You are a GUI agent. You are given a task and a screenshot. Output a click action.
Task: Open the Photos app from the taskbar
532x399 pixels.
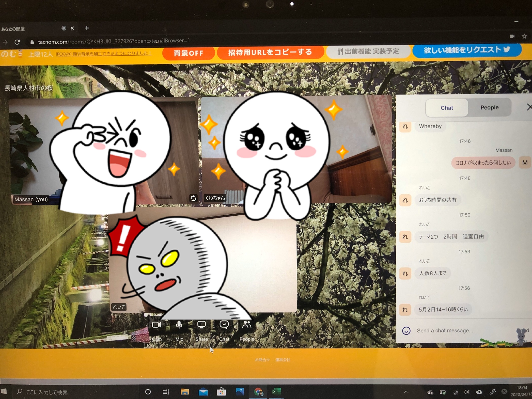240,392
